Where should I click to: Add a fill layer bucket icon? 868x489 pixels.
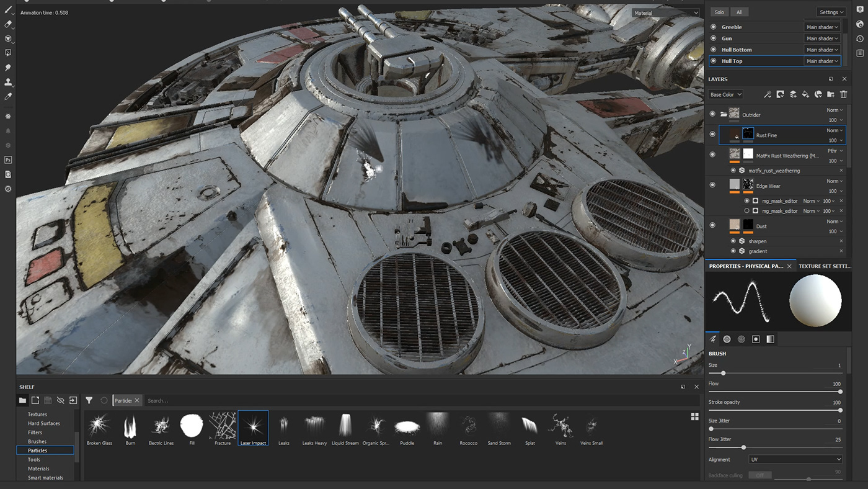click(x=805, y=94)
